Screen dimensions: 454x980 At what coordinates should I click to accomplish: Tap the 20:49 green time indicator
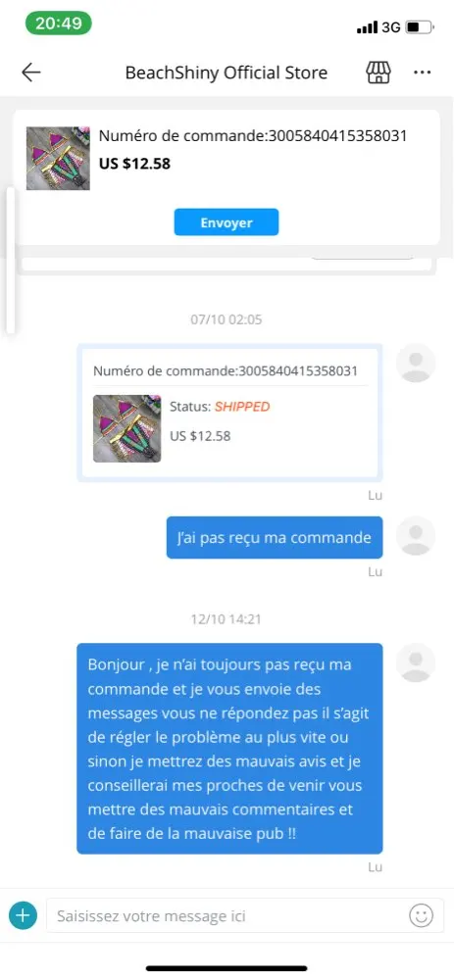(x=58, y=24)
